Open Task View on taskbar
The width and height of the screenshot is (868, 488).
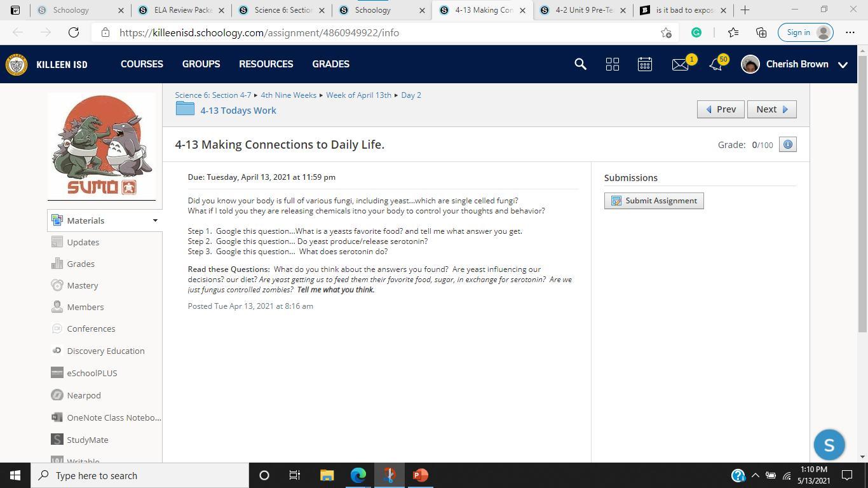(295, 475)
